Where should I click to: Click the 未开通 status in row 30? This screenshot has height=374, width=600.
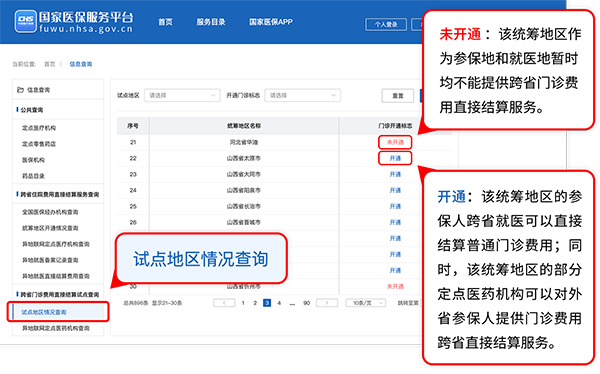(395, 286)
